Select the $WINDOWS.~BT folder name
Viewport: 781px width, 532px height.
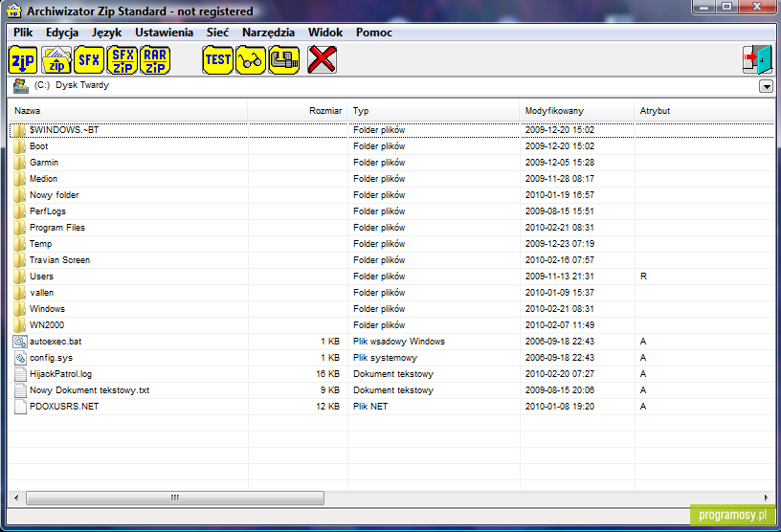tap(64, 130)
